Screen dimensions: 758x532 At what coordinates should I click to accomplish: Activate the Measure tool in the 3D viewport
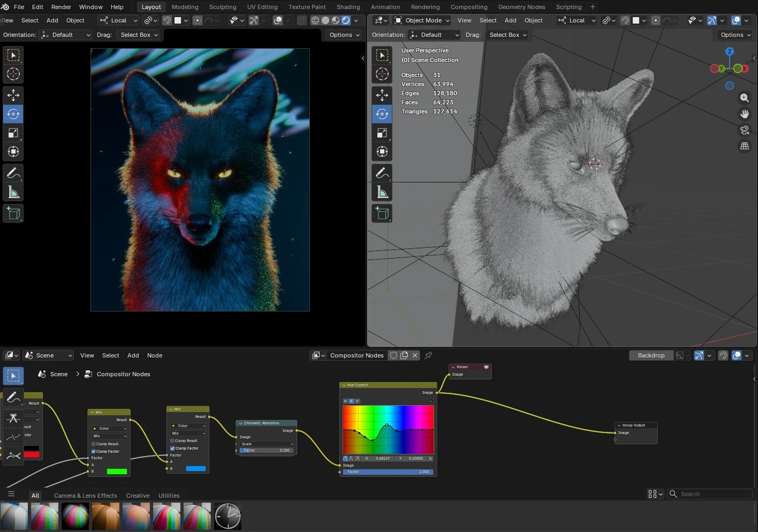(382, 192)
